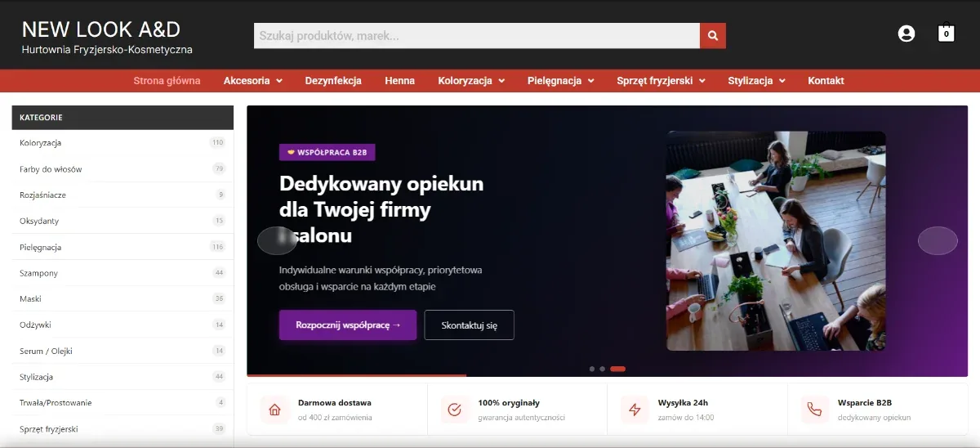Open Serum / Olejki category
Screen dimensions: 980x448
click(x=46, y=351)
